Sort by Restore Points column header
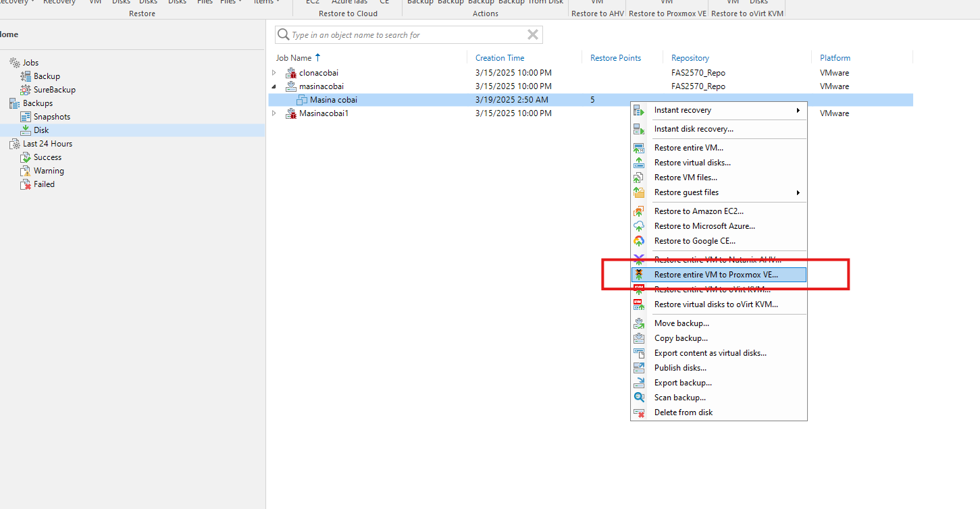980x509 pixels. pos(615,58)
